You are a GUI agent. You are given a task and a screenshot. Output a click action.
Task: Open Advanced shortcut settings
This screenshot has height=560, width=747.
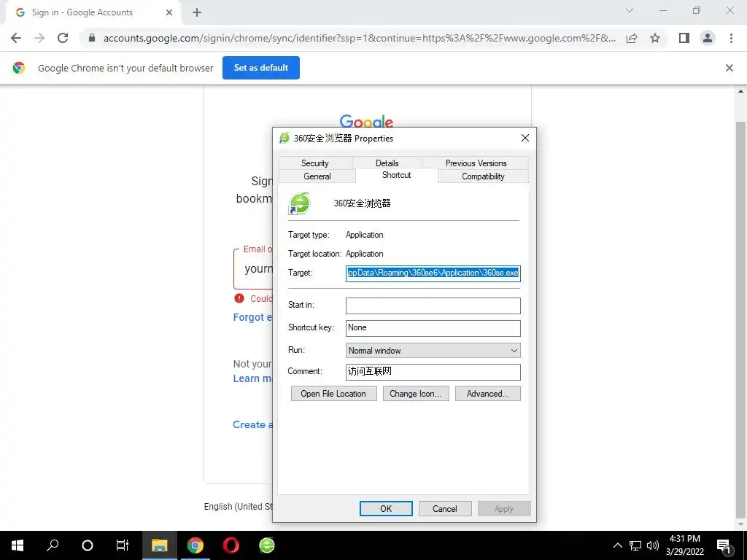pos(488,393)
